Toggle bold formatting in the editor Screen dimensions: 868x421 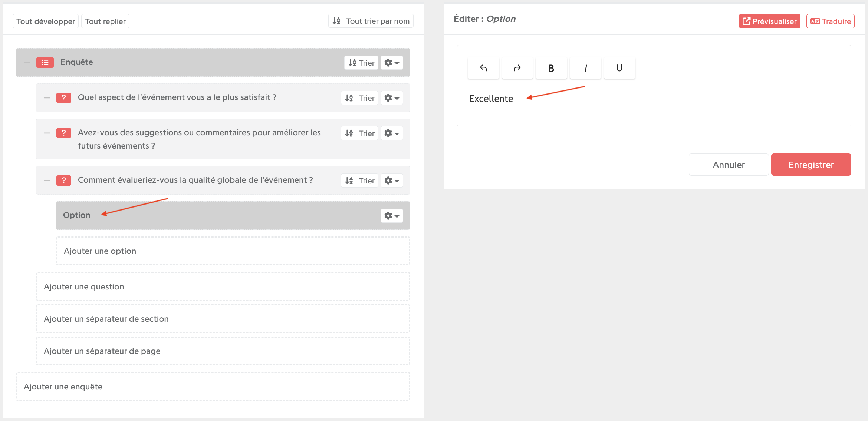(x=551, y=68)
